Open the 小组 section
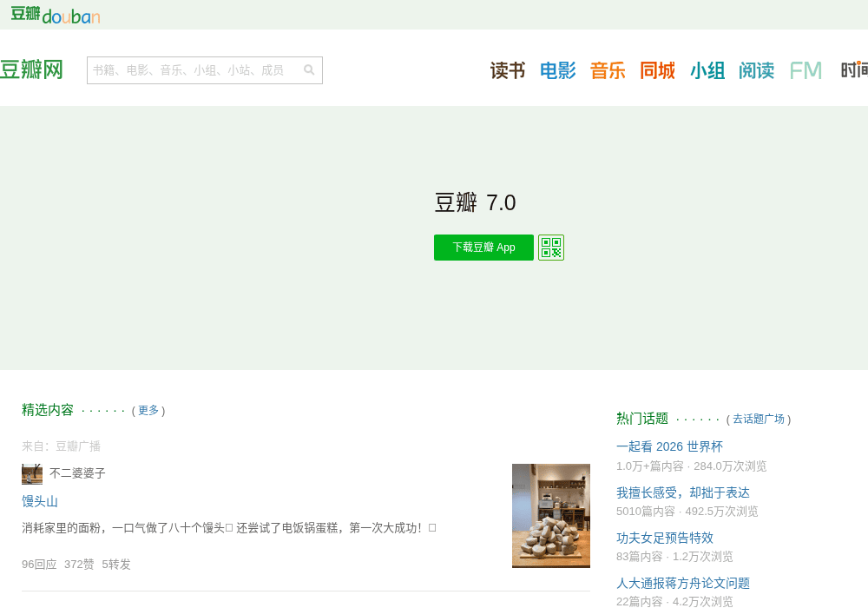868x608 pixels. [707, 70]
